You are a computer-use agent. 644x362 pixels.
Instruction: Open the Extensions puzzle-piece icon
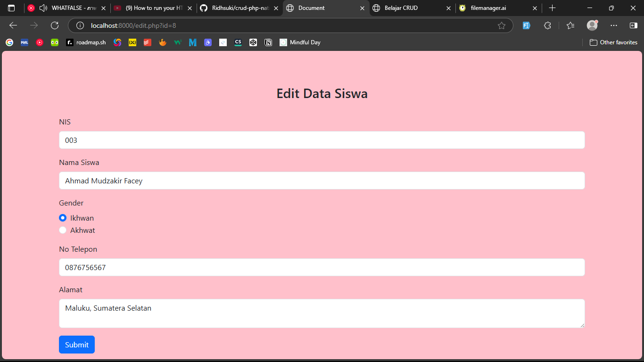coord(547,25)
